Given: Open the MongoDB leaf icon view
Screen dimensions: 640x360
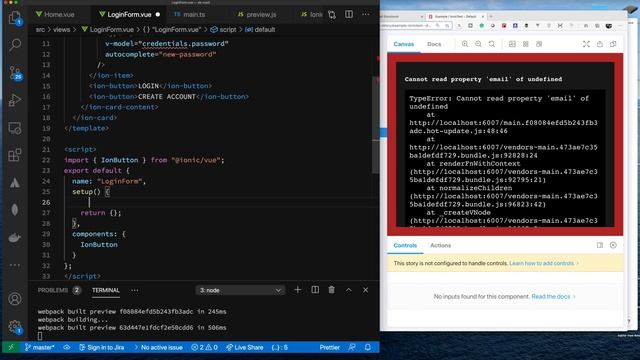Looking at the screenshot, I should 15,210.
